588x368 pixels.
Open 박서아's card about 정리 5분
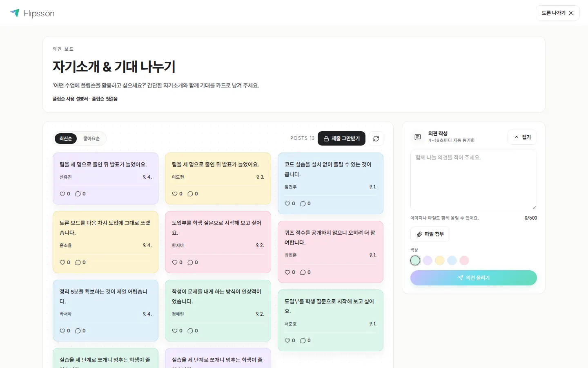tap(105, 310)
